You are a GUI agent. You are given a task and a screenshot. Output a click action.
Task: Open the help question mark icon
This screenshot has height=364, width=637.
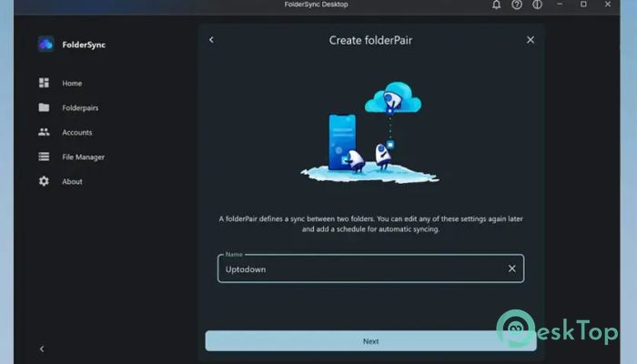pos(517,5)
